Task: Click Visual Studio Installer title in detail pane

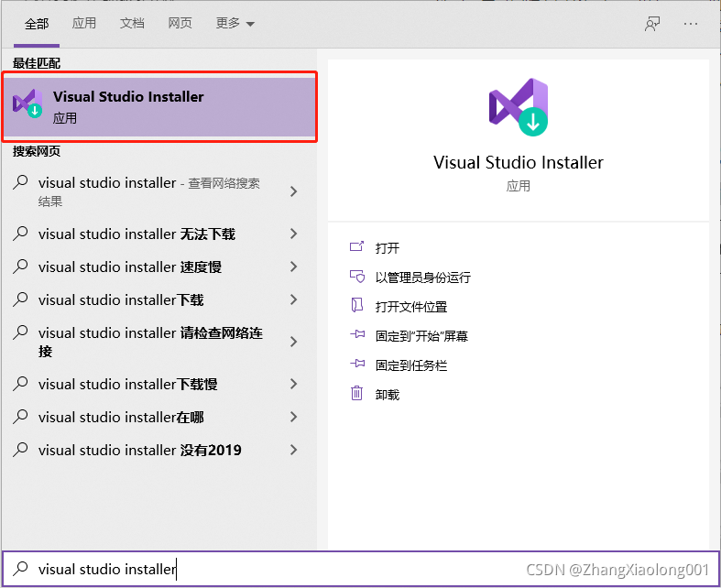Action: pos(519,162)
